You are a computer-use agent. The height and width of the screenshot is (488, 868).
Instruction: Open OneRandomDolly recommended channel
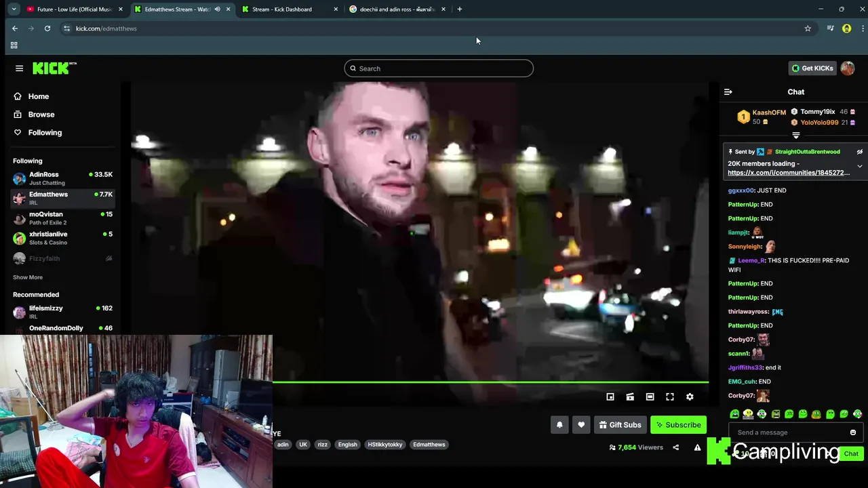click(x=62, y=328)
